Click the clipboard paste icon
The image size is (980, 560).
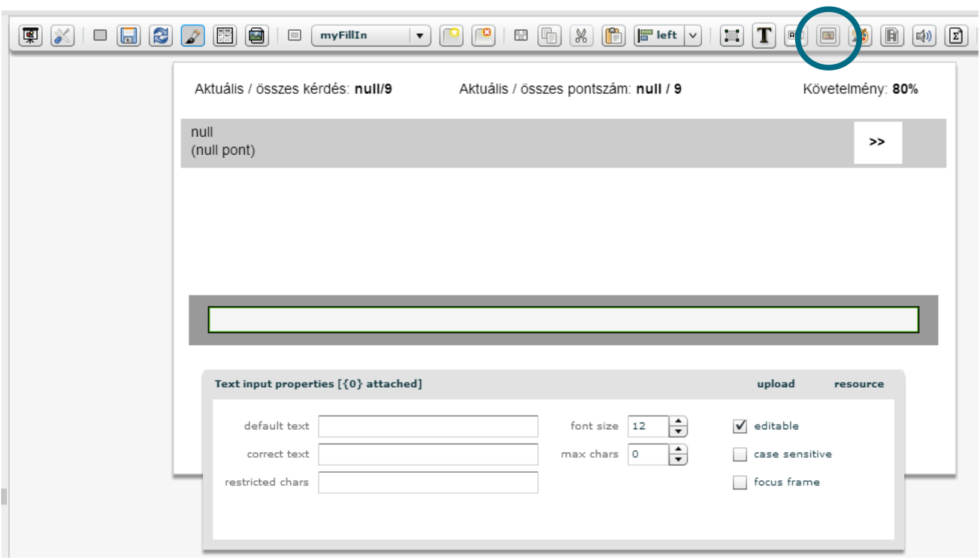tap(613, 35)
